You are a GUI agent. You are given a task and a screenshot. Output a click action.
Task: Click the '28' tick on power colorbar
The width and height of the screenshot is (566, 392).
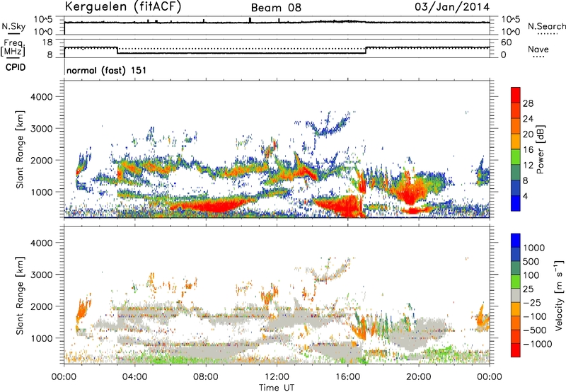(528, 103)
